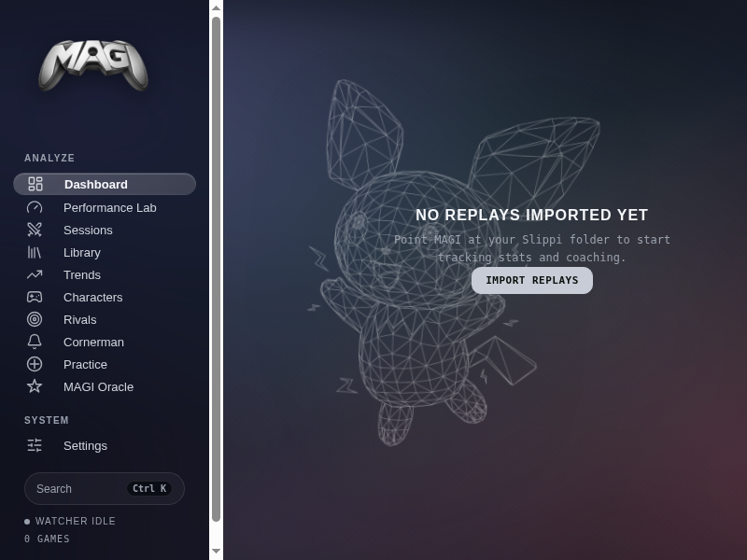The image size is (747, 560).
Task: Open Settings under System
Action: point(105,446)
